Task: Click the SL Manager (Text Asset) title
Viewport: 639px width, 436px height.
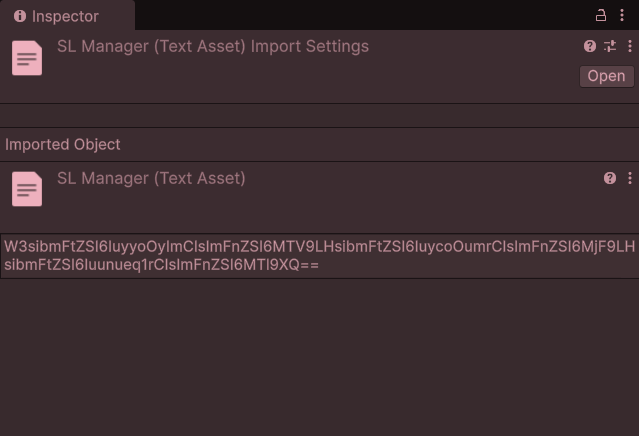Action: coord(151,178)
